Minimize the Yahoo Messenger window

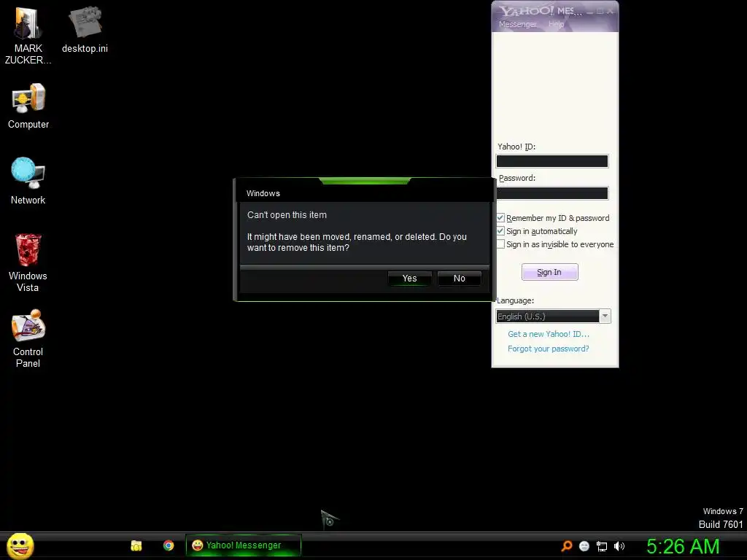[x=589, y=11]
